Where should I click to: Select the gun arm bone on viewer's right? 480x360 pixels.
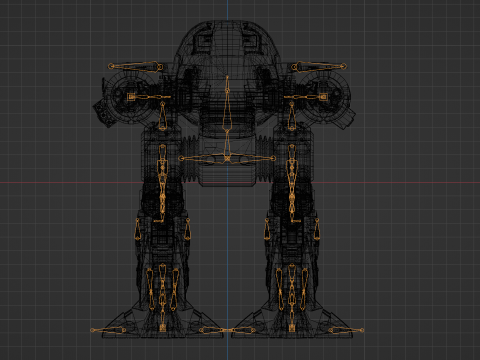(x=306, y=97)
